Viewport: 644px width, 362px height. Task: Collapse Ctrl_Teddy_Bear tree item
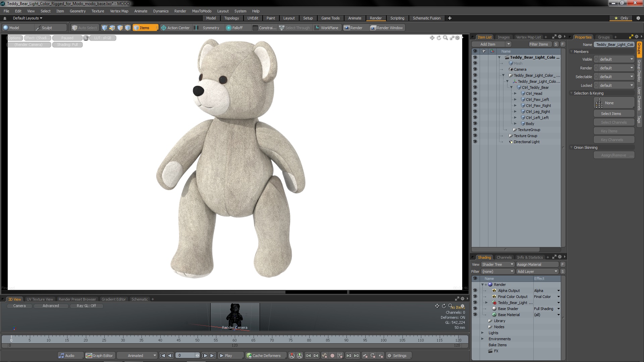pyautogui.click(x=512, y=87)
